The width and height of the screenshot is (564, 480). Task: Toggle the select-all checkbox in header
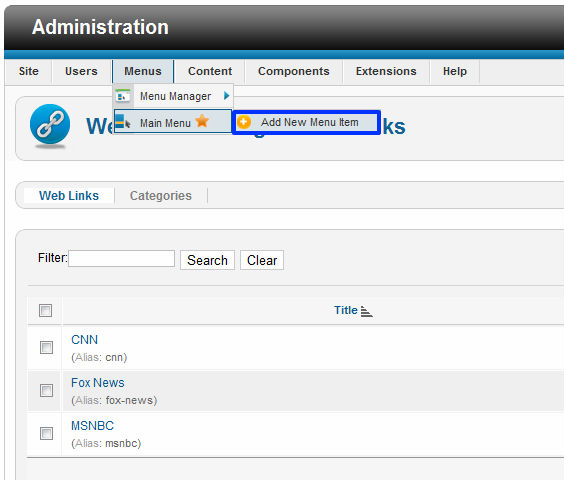click(x=45, y=311)
